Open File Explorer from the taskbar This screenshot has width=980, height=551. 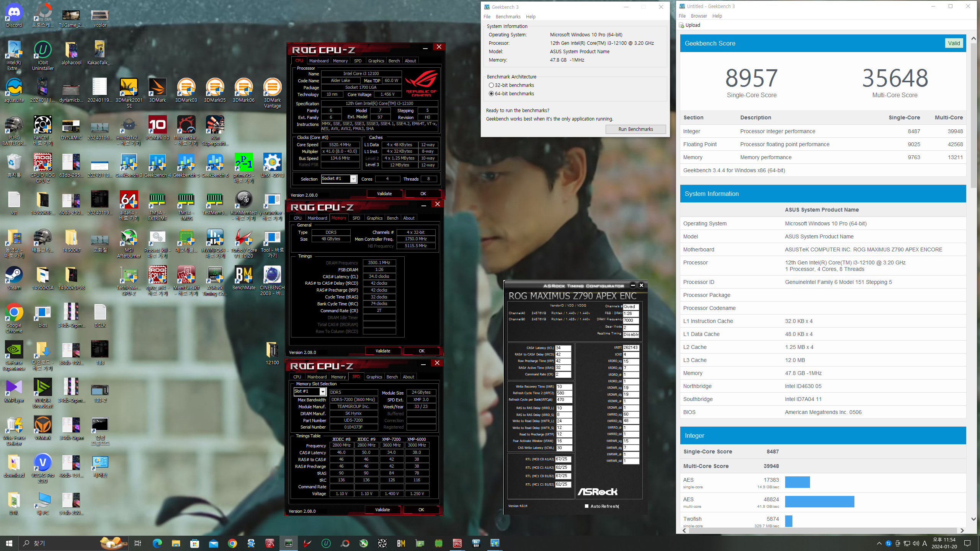click(176, 543)
